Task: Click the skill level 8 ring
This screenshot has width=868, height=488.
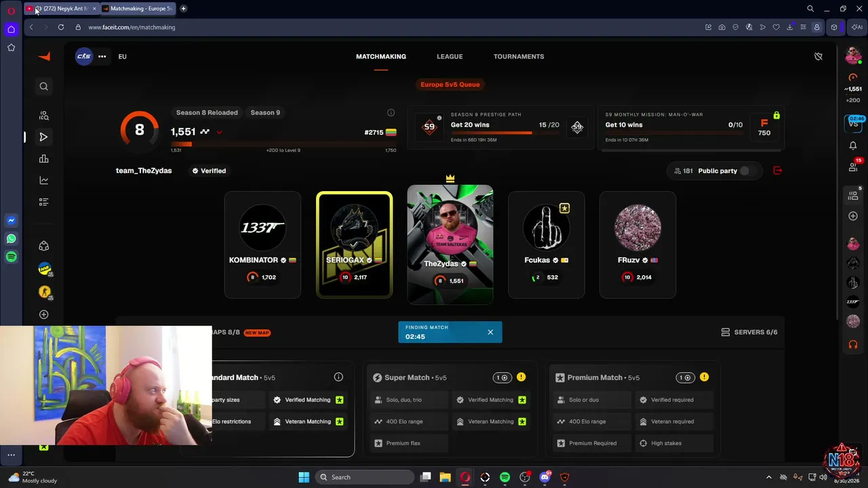Action: pos(140,129)
